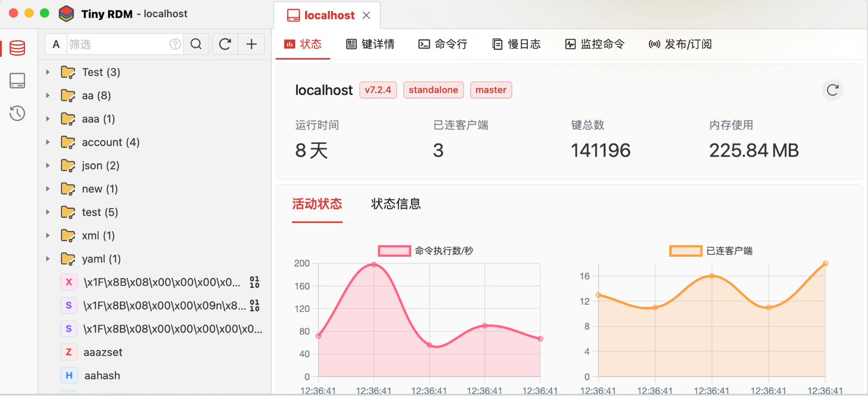The image size is (868, 396).
Task: Click binary icon on \x1F\x8B X-type key
Action: tap(255, 282)
